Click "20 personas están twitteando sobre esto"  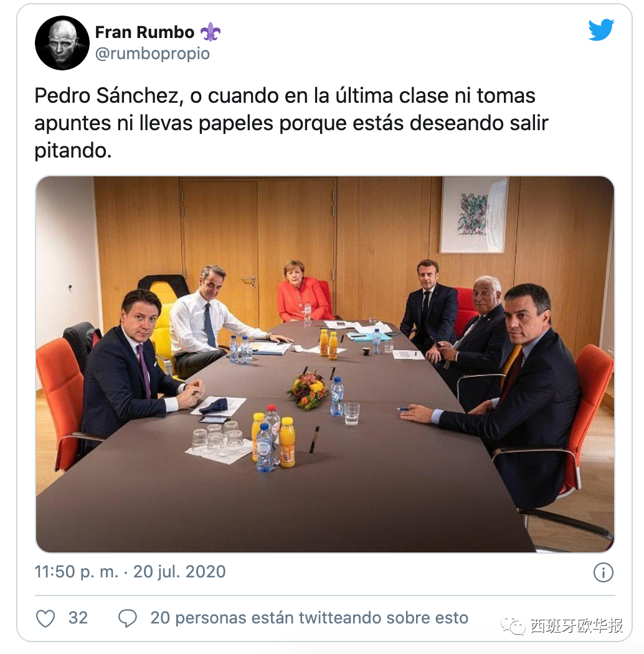(x=309, y=618)
